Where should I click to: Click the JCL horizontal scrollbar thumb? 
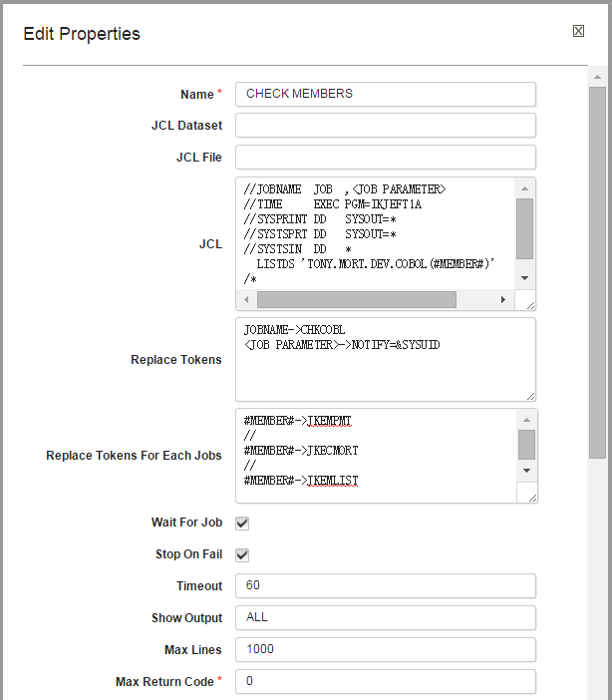click(356, 299)
